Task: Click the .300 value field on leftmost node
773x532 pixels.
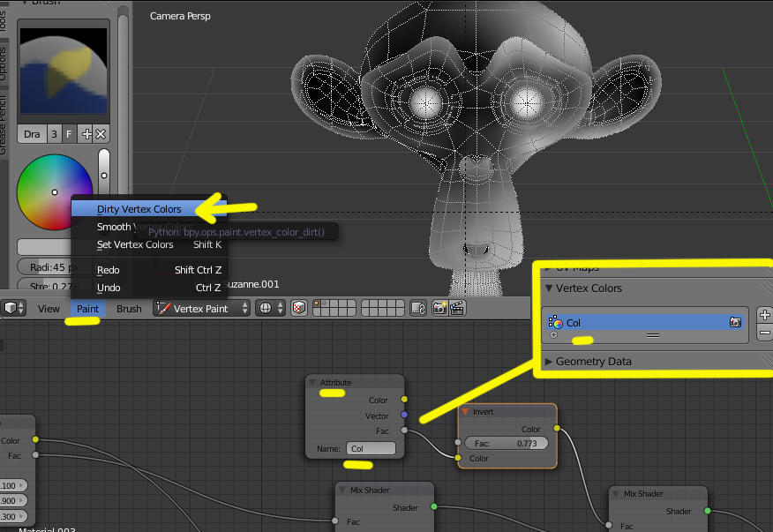Action: point(13,516)
